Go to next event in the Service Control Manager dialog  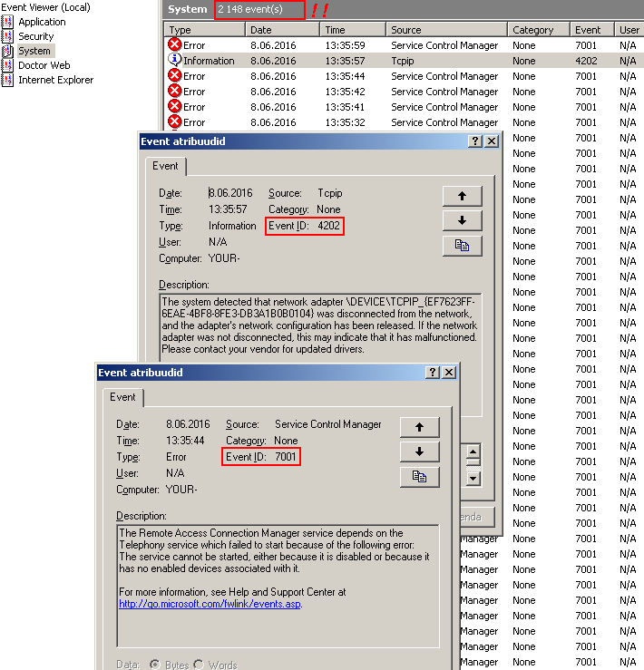click(419, 452)
